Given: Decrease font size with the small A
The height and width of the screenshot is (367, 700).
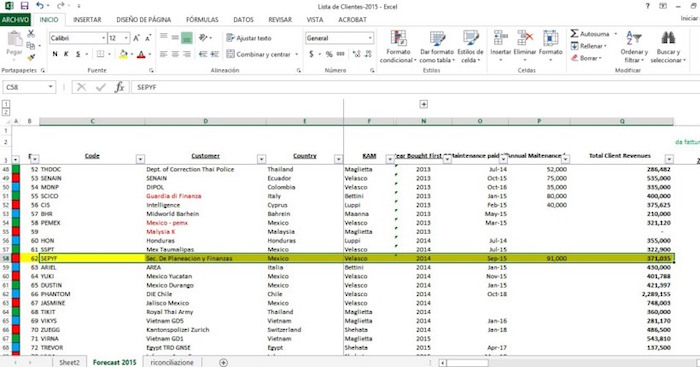Looking at the screenshot, I should (x=148, y=38).
